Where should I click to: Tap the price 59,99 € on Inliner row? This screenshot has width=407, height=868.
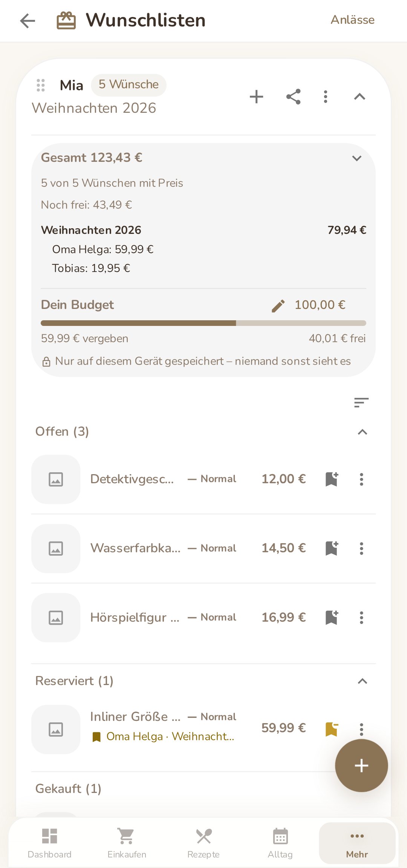point(284,728)
